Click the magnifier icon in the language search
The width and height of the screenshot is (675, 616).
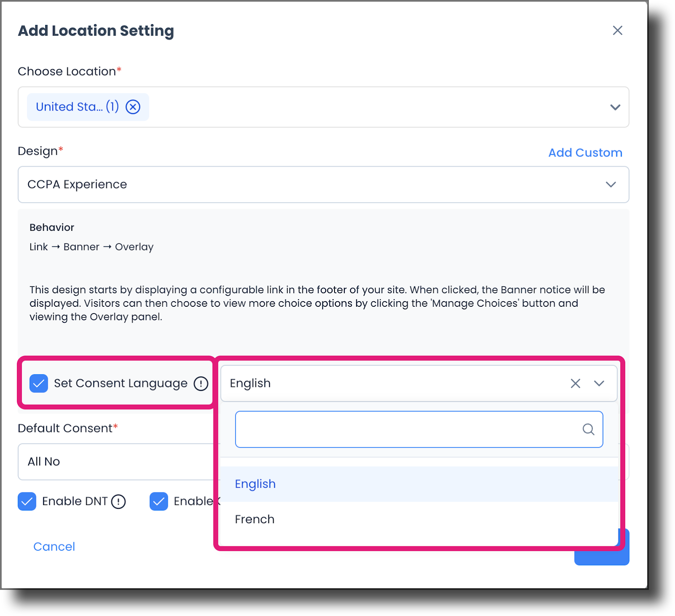coord(588,430)
